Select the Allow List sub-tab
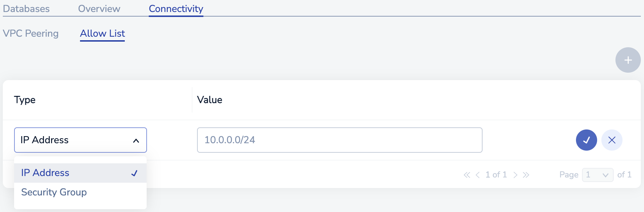Image resolution: width=644 pixels, height=212 pixels. coord(102,34)
